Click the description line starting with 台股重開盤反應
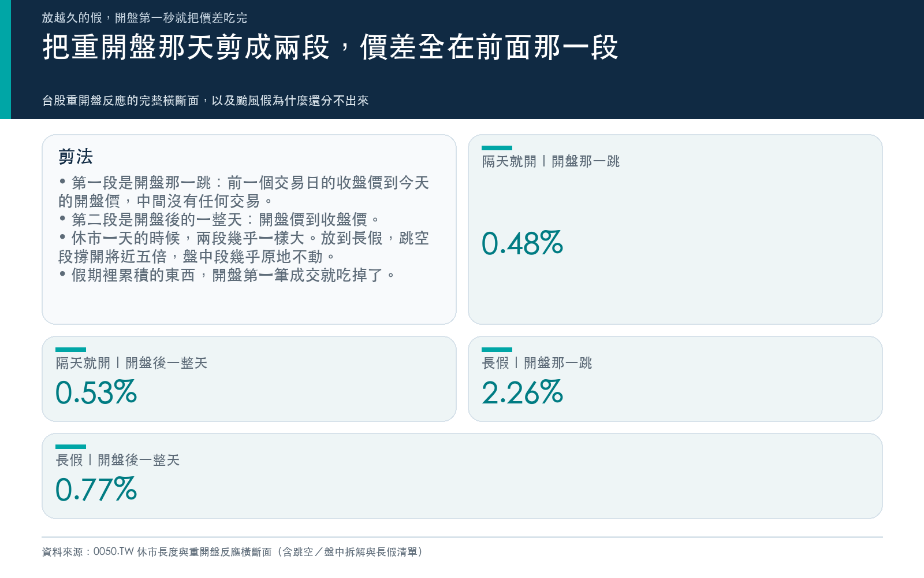Screen dimensions: 924x578 [205, 101]
